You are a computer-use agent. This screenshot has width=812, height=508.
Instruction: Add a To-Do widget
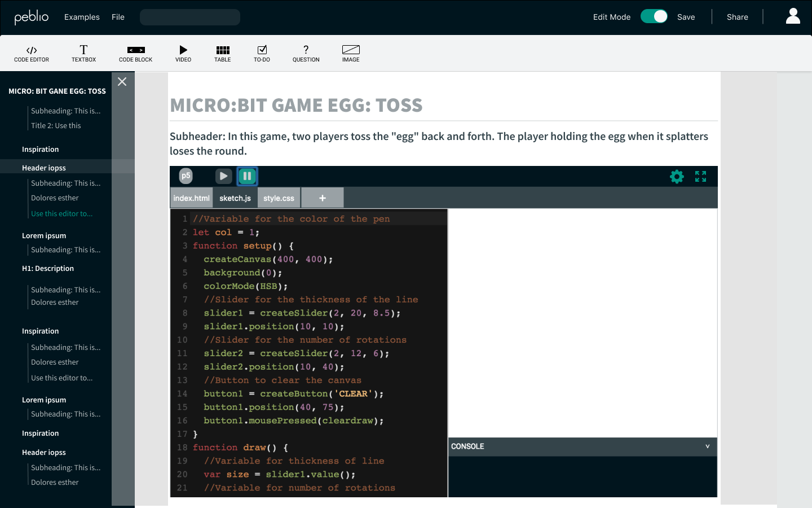(262, 54)
